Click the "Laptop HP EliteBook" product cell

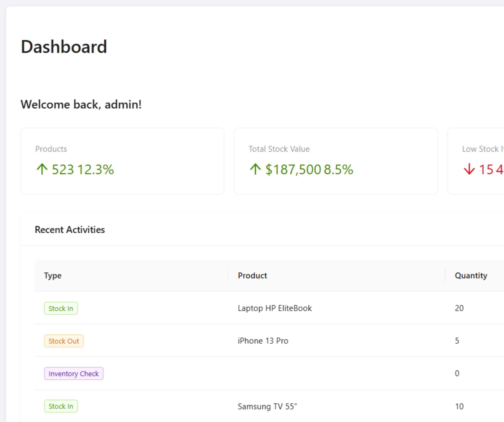point(275,308)
